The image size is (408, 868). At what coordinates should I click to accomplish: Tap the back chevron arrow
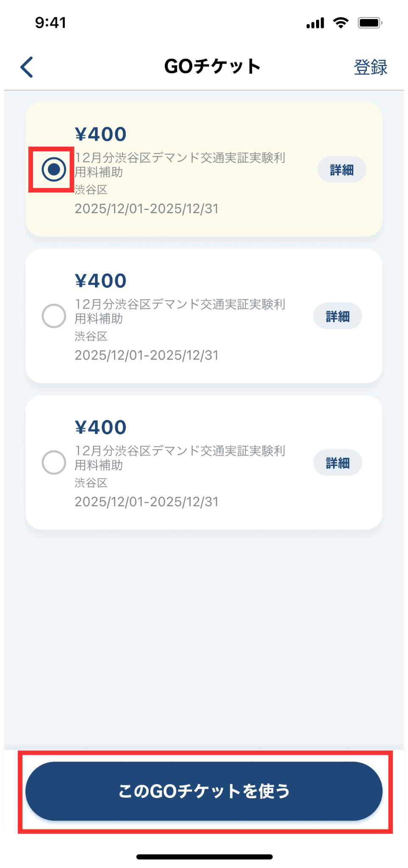click(x=27, y=67)
